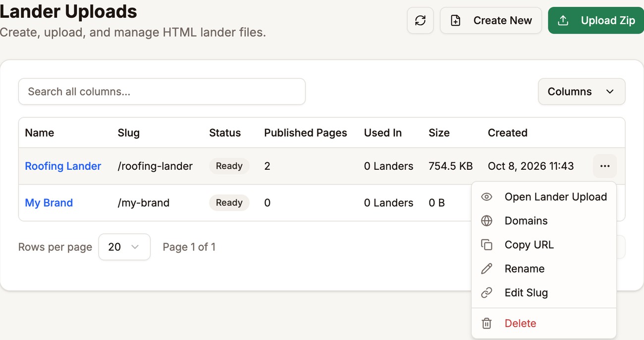The width and height of the screenshot is (644, 340).
Task: Select Edit Slug menu entry
Action: click(544, 292)
